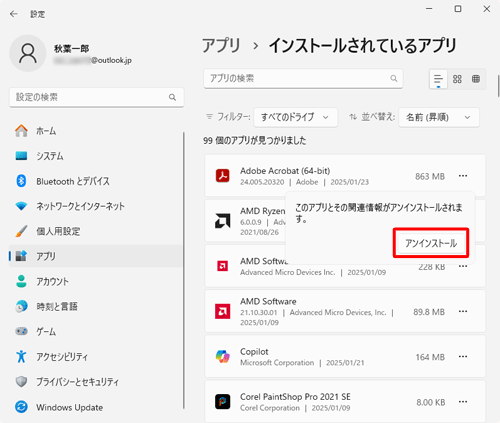Focus the アプリの検索 search field
The width and height of the screenshot is (500, 423).
click(303, 79)
